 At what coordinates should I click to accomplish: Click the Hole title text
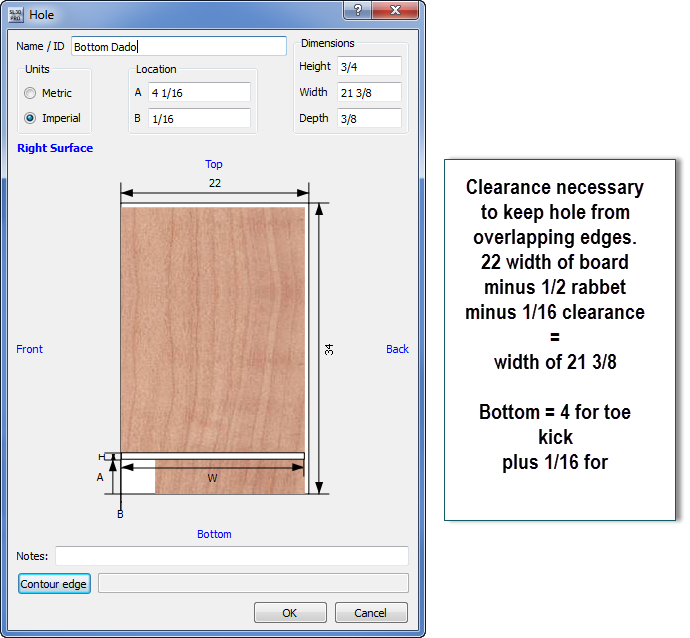[x=41, y=15]
